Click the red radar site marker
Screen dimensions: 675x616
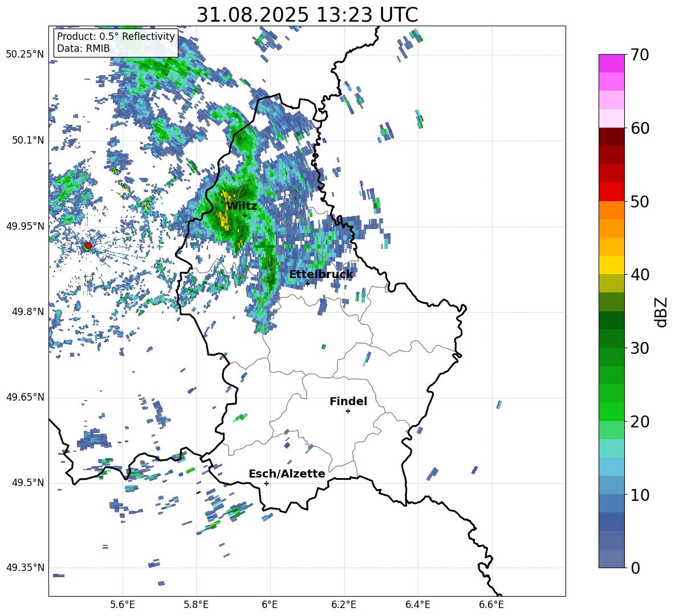tap(88, 246)
